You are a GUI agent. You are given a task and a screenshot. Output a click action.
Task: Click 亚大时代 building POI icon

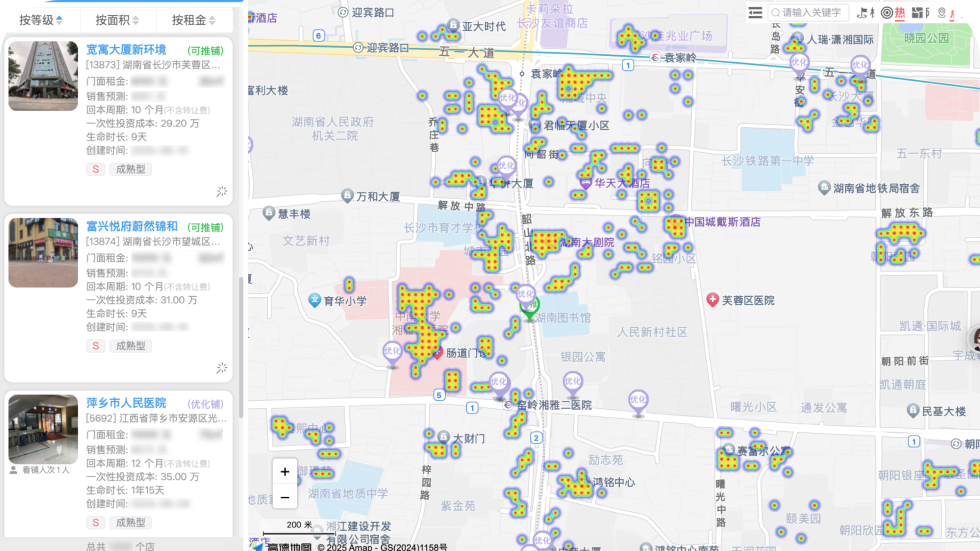click(x=454, y=26)
